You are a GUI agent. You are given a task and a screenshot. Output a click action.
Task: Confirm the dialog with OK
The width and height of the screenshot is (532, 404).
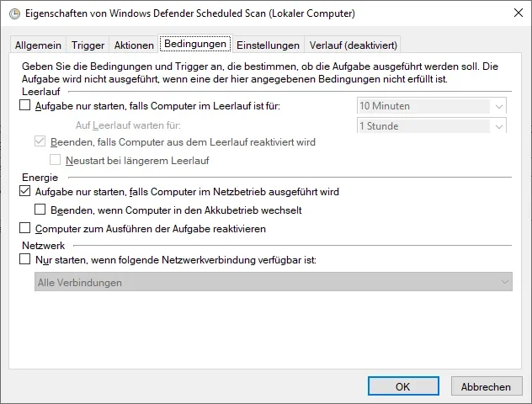coord(403,386)
